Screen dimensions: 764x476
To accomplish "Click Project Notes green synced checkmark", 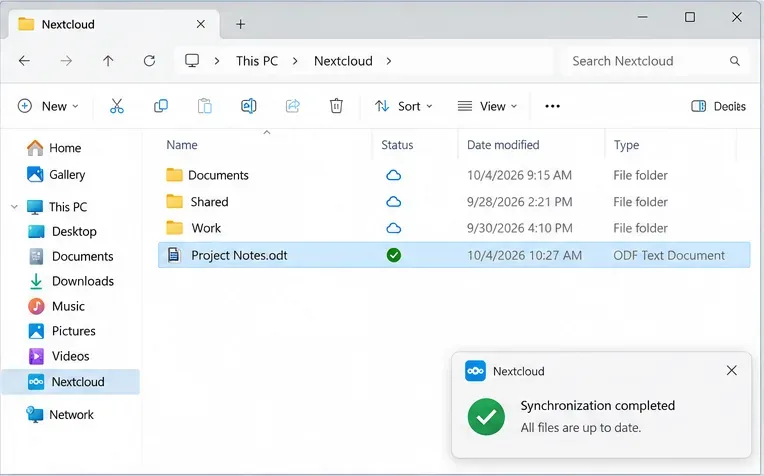I will click(x=394, y=255).
